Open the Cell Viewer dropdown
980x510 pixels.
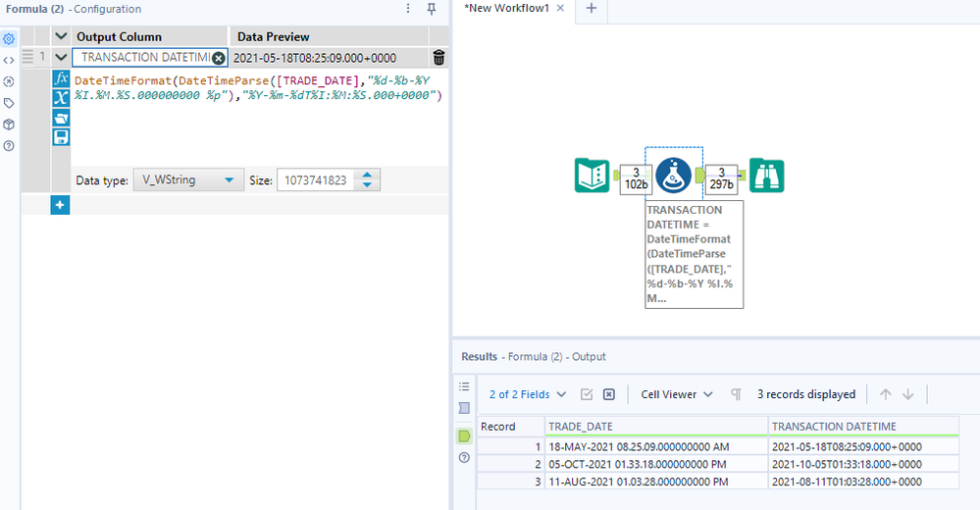(677, 394)
